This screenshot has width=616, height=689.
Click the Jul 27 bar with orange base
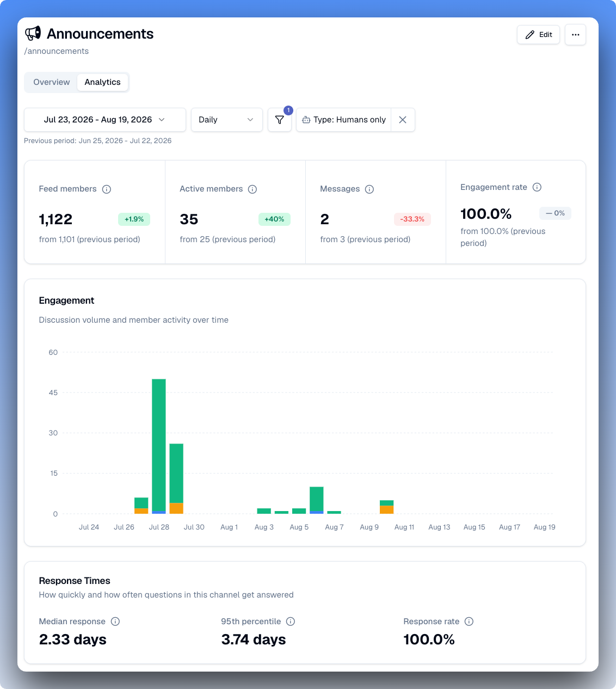(141, 506)
